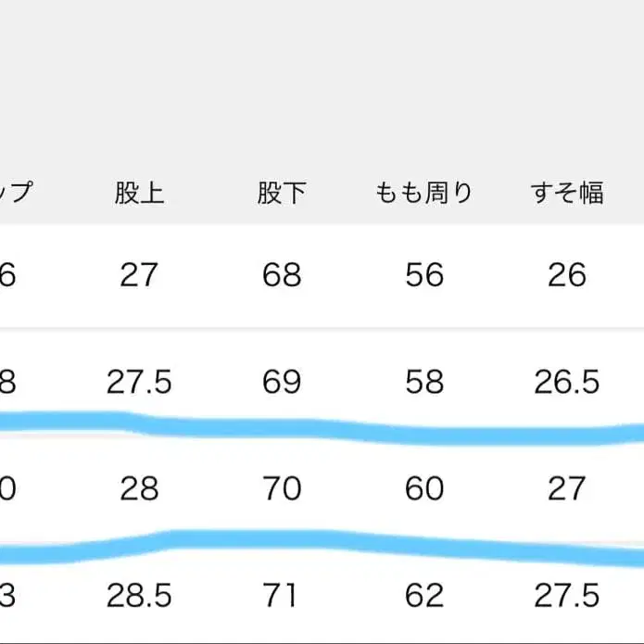Select the すそ幅 column header

[567, 193]
